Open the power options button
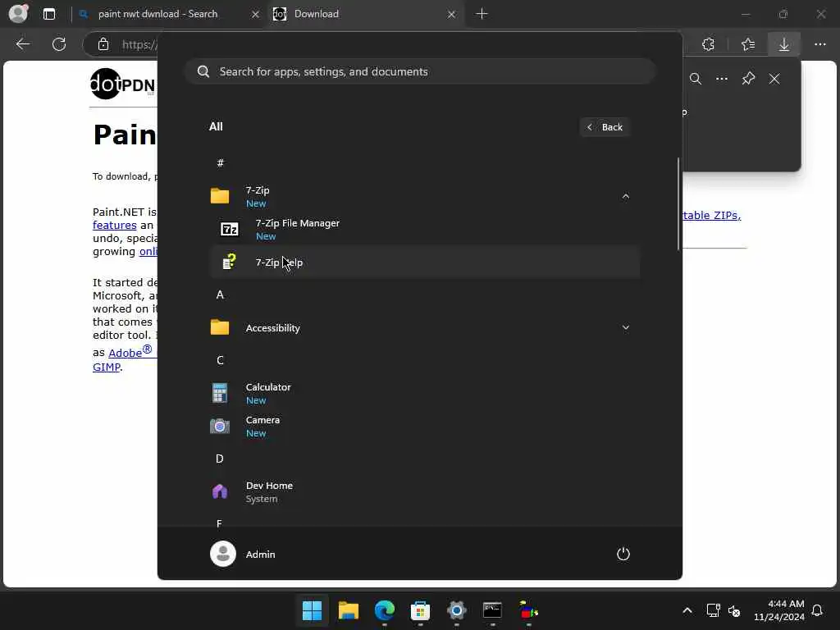The width and height of the screenshot is (840, 630). 623,554
